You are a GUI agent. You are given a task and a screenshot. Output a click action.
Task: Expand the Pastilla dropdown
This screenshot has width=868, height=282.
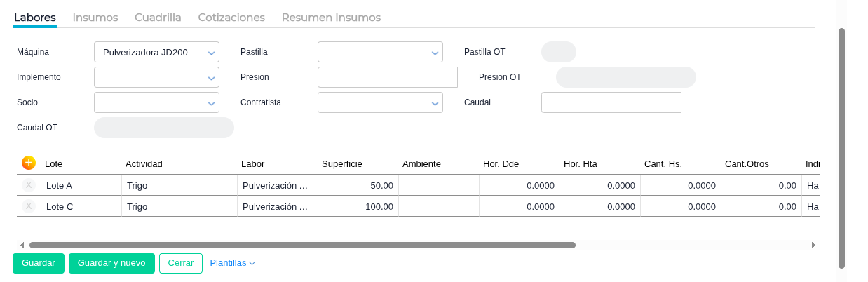pyautogui.click(x=380, y=52)
